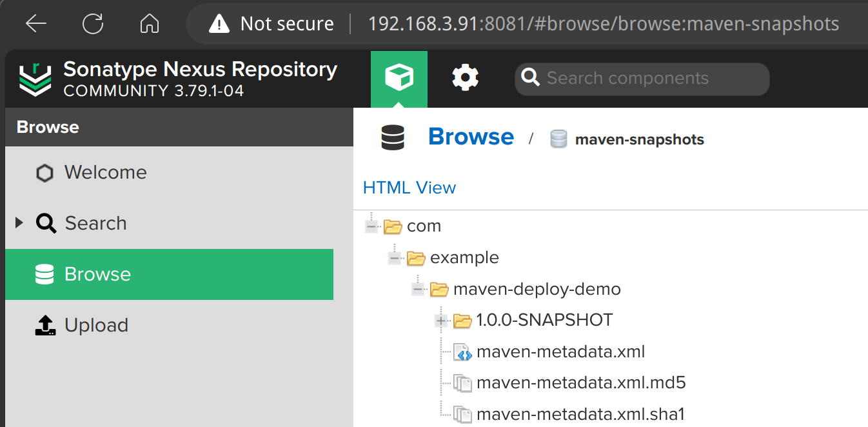
Task: Click the maven-metadata.xml.sha1 file icon
Action: pyautogui.click(x=463, y=415)
